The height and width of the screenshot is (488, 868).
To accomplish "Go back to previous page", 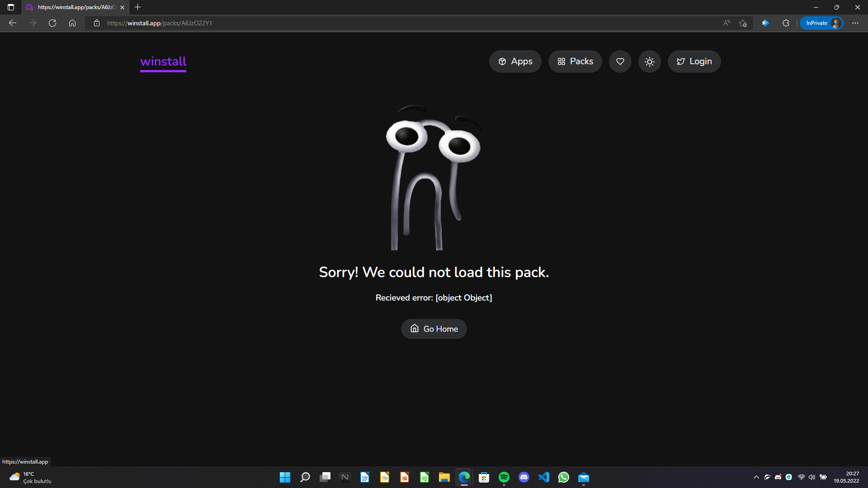I will [x=13, y=23].
